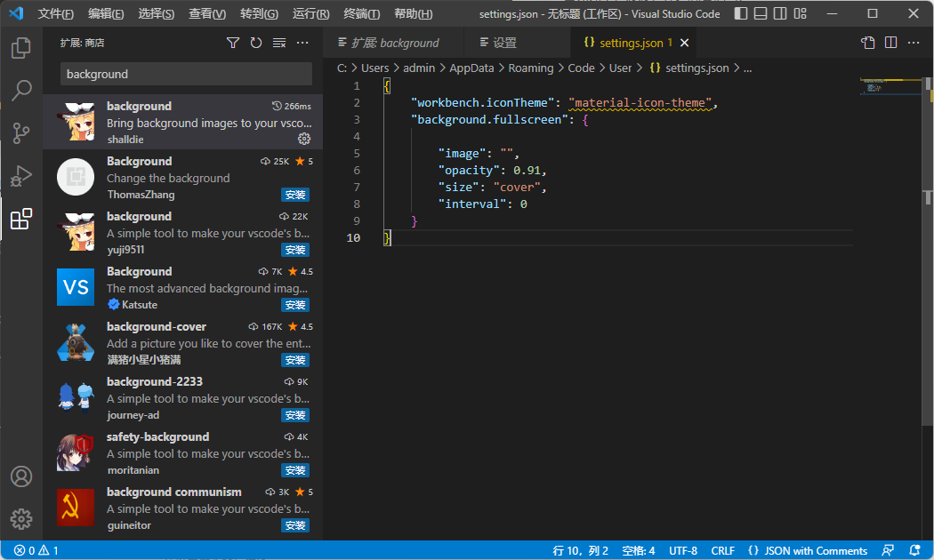
Task: Open settings UI icon in editor toolbar
Action: [x=868, y=43]
